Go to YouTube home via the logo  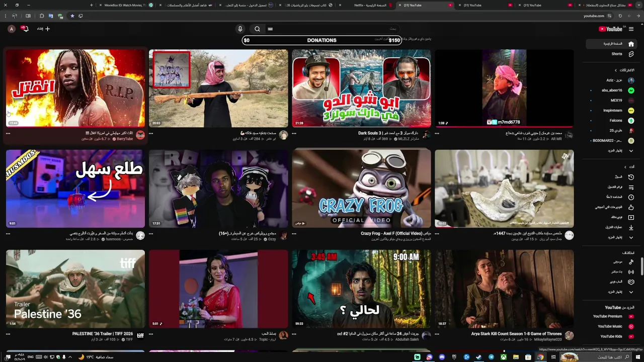tap(611, 29)
